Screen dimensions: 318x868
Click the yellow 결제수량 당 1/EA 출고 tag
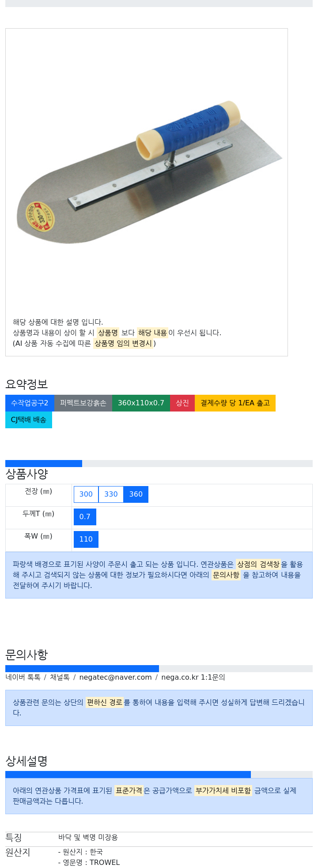click(235, 403)
